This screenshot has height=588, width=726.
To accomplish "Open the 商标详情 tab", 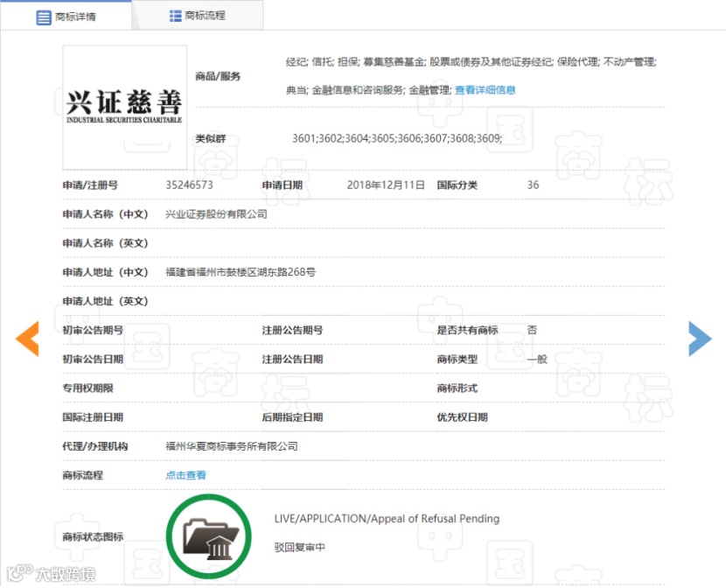I will (66, 17).
